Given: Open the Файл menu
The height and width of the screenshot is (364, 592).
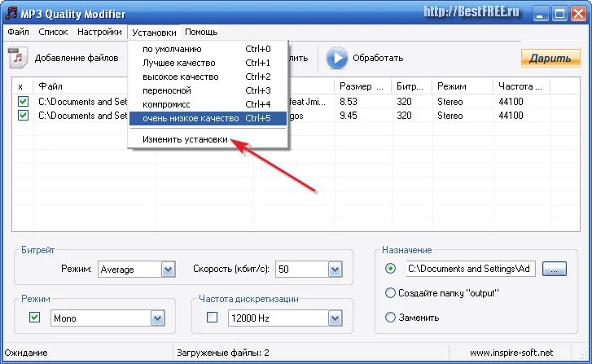Looking at the screenshot, I should tap(18, 32).
